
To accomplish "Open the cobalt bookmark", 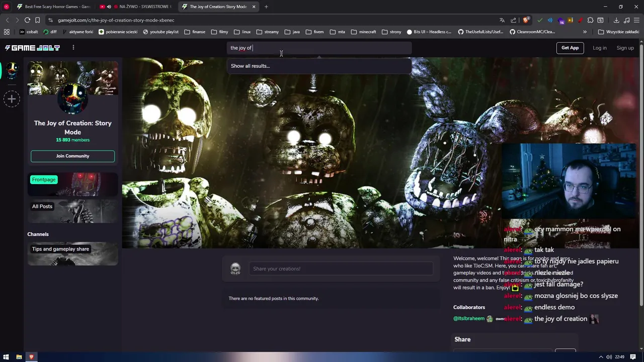I will tap(29, 32).
